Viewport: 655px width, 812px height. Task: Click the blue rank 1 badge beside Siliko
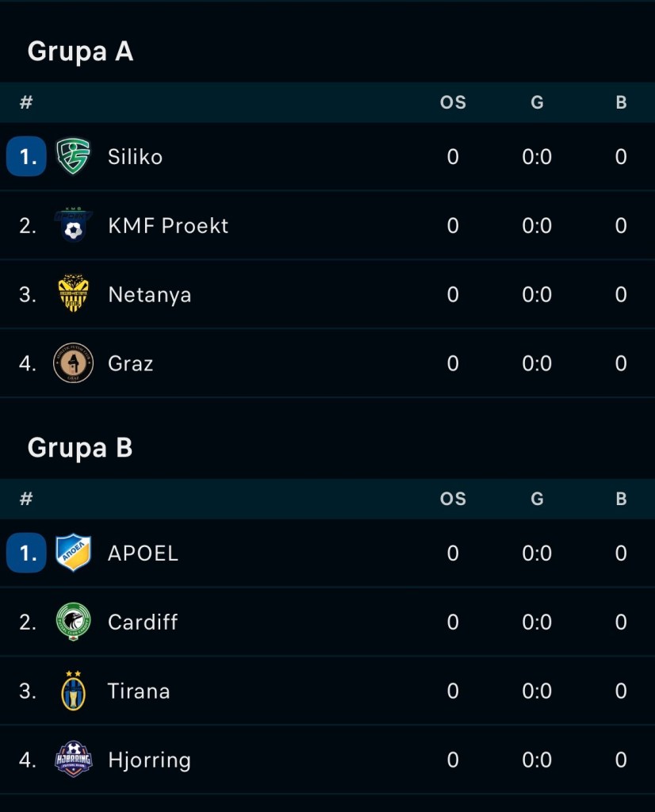pyautogui.click(x=26, y=156)
